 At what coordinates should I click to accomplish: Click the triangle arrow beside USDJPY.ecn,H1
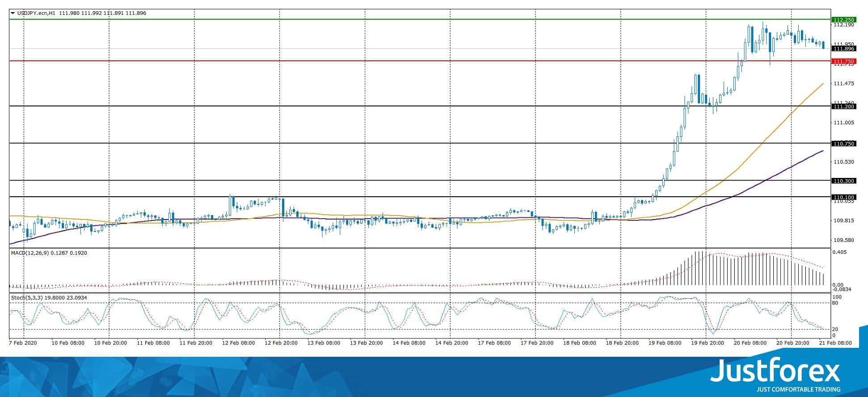13,13
